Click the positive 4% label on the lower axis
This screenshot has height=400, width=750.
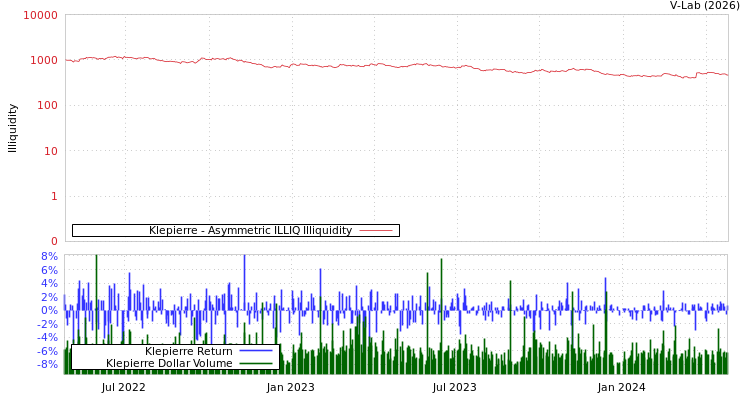(x=49, y=283)
